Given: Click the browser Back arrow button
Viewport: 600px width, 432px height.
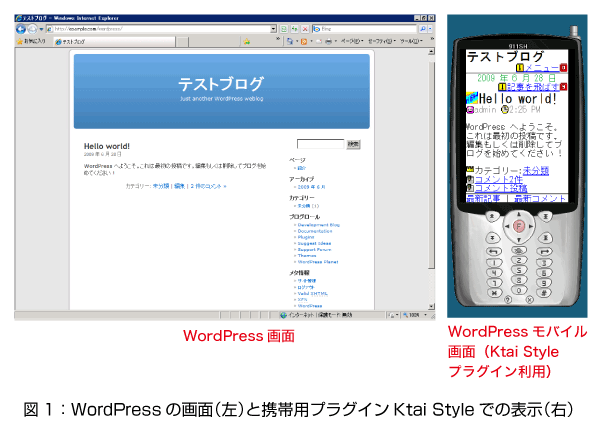Looking at the screenshot, I should click(x=21, y=29).
